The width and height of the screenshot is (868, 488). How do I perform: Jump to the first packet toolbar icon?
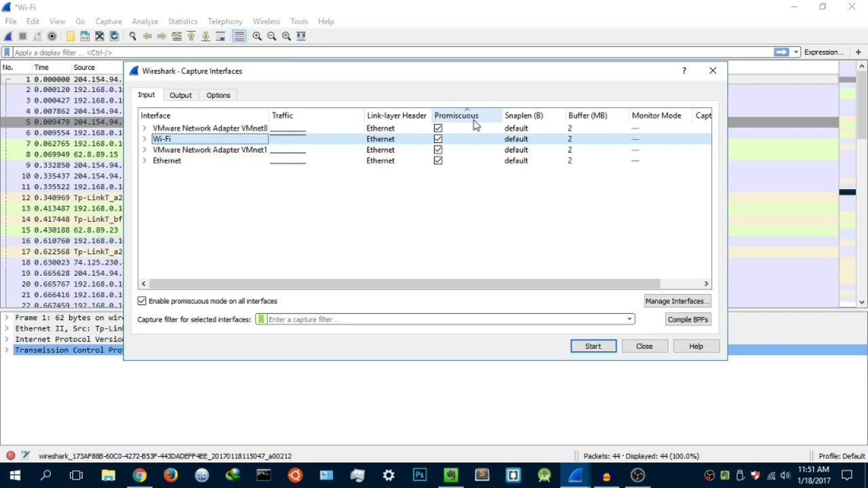(191, 37)
